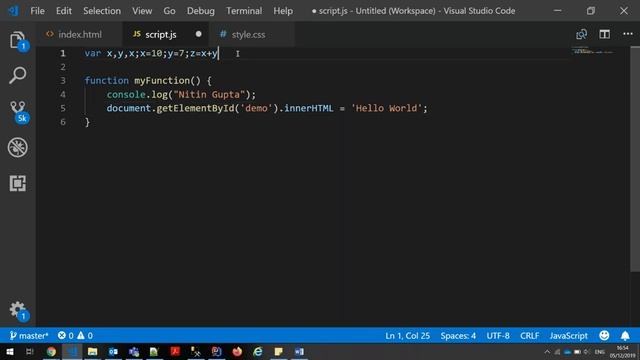Open Microsoft Teams from taskbar
This screenshot has height=360, width=640.
(x=134, y=351)
